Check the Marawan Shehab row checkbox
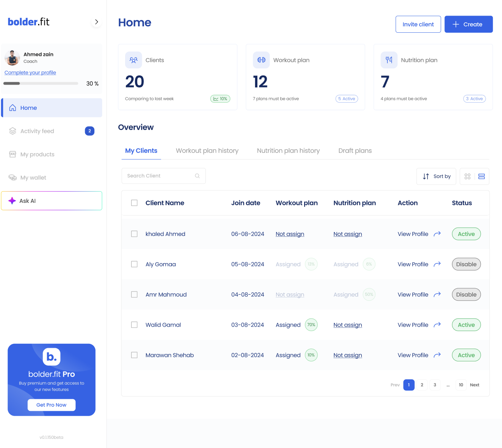Screen dimensions: 502x448 134,355
